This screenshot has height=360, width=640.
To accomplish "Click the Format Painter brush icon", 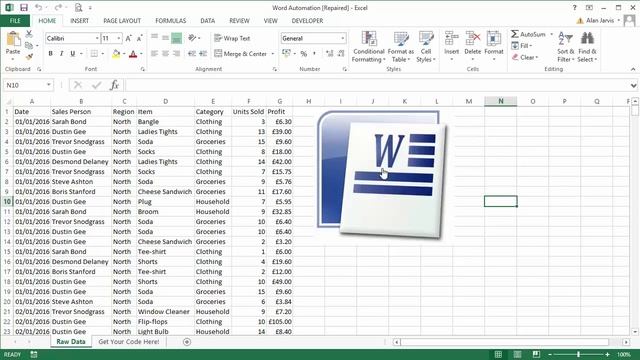I will coord(29,56).
